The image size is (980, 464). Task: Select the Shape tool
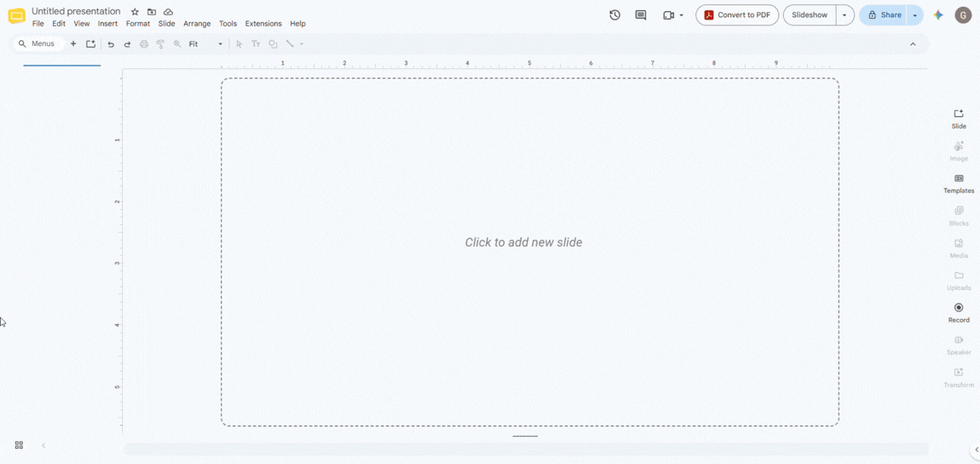(274, 44)
